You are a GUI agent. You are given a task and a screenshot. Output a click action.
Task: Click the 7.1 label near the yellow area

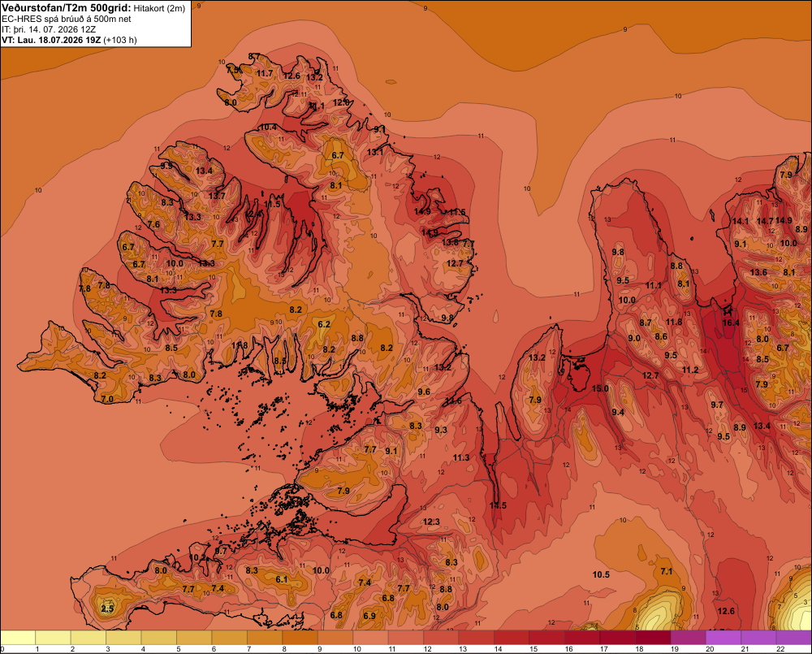coord(667,571)
